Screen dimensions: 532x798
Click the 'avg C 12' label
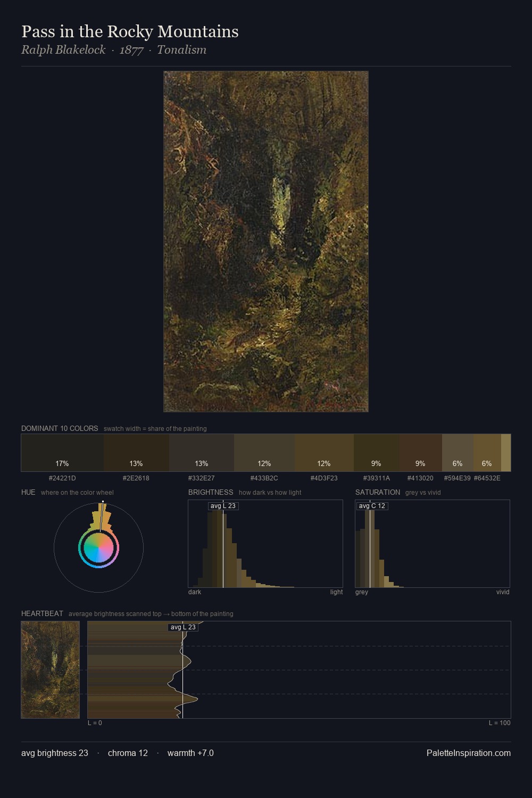coord(372,506)
